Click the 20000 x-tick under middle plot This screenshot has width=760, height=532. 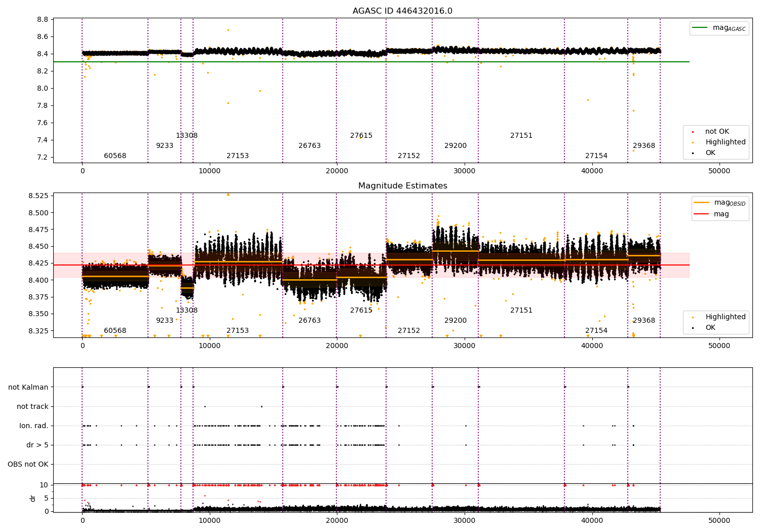tap(337, 346)
